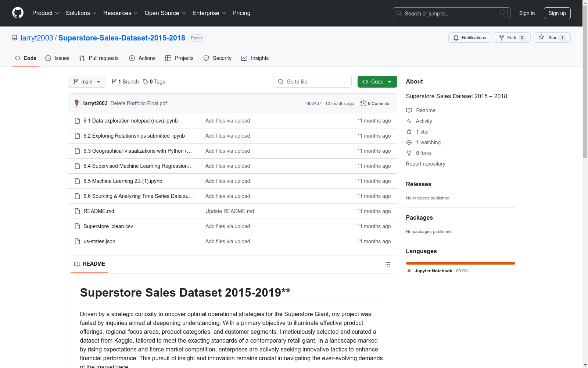This screenshot has height=368, width=588.
Task: Click the fork icon beside 0 forks
Action: (x=409, y=153)
